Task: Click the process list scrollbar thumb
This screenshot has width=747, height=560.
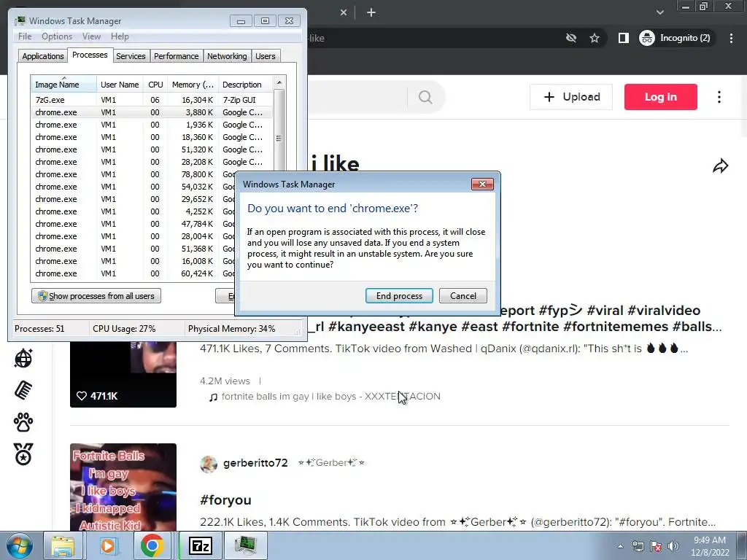Action: [x=279, y=131]
